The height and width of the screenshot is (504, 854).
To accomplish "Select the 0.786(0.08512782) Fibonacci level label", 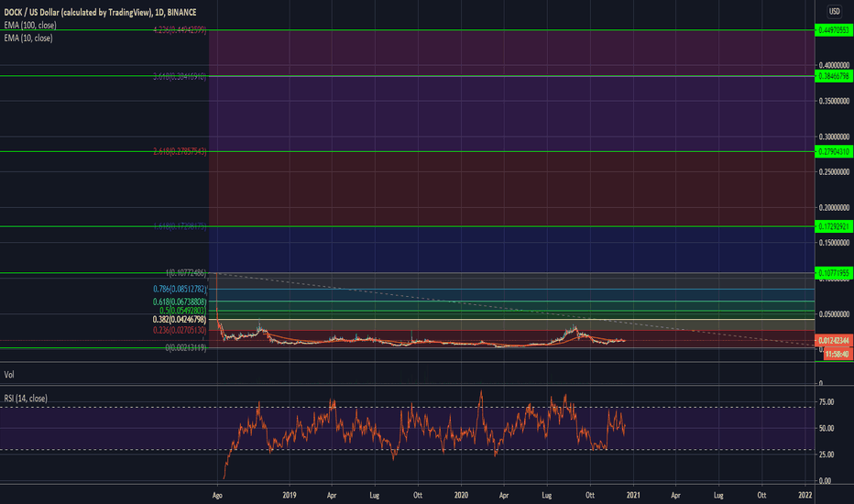I will (180, 289).
